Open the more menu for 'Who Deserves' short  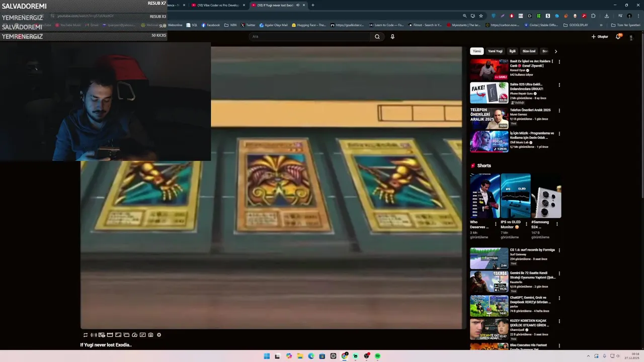[496, 224]
